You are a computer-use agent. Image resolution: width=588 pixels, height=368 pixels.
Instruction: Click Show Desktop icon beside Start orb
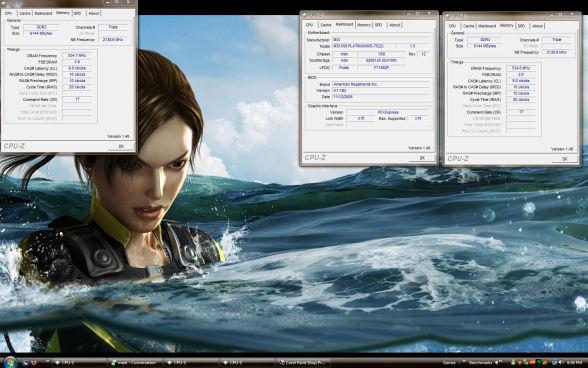26,363
